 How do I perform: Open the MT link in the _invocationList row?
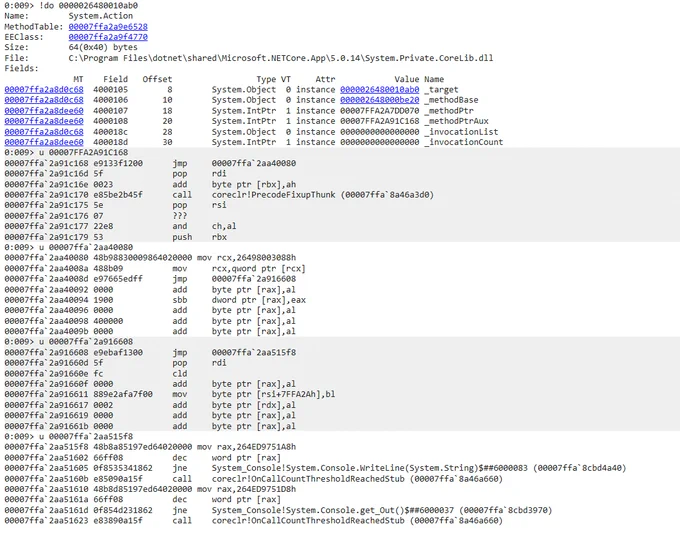click(44, 132)
